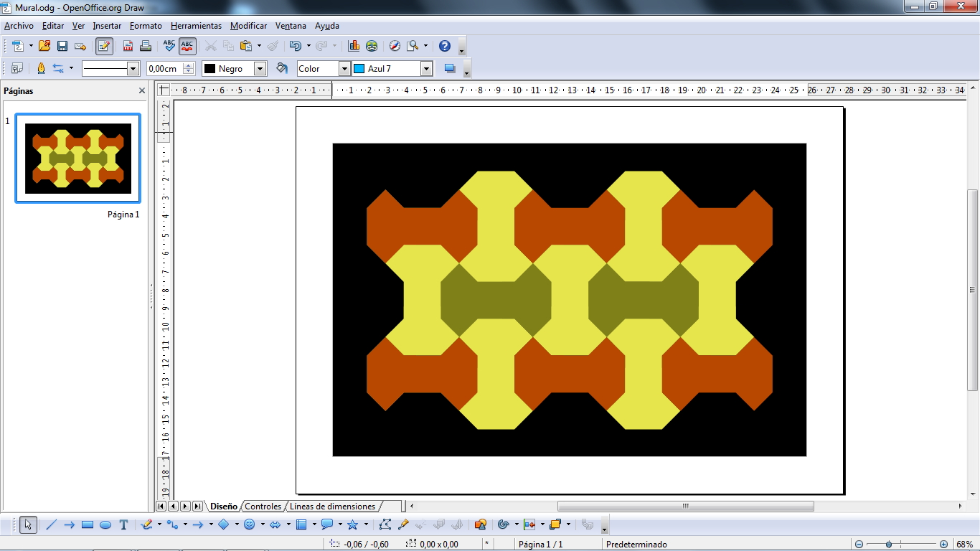Insert Hyperlink using the globe icon

372,46
